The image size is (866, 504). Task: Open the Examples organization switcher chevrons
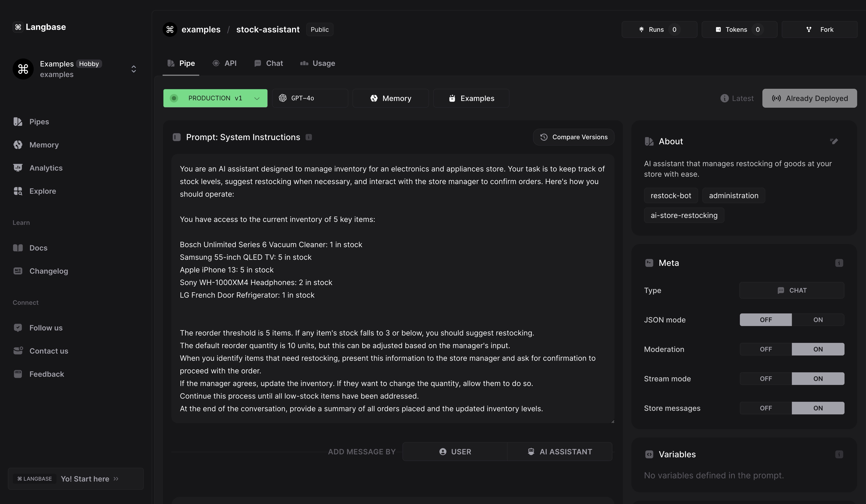click(x=134, y=69)
